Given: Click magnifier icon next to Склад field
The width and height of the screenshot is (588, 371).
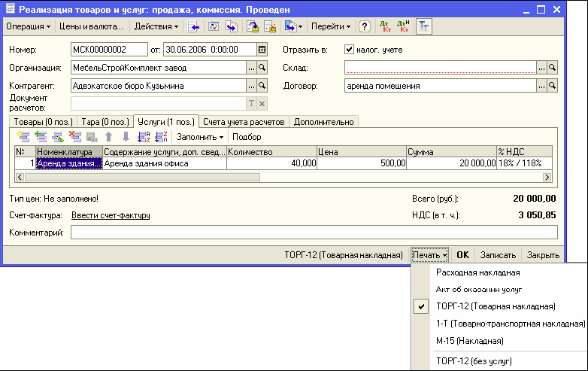Looking at the screenshot, I should click(x=552, y=68).
